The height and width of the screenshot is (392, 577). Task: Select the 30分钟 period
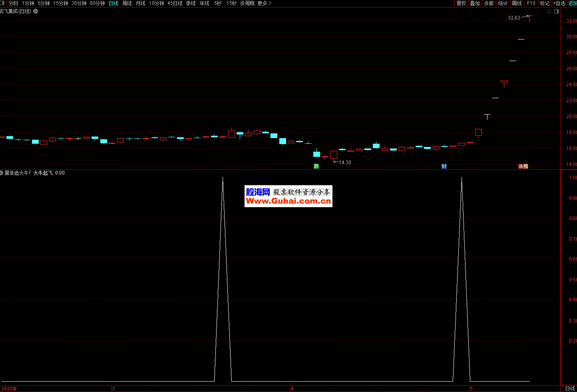point(79,3)
